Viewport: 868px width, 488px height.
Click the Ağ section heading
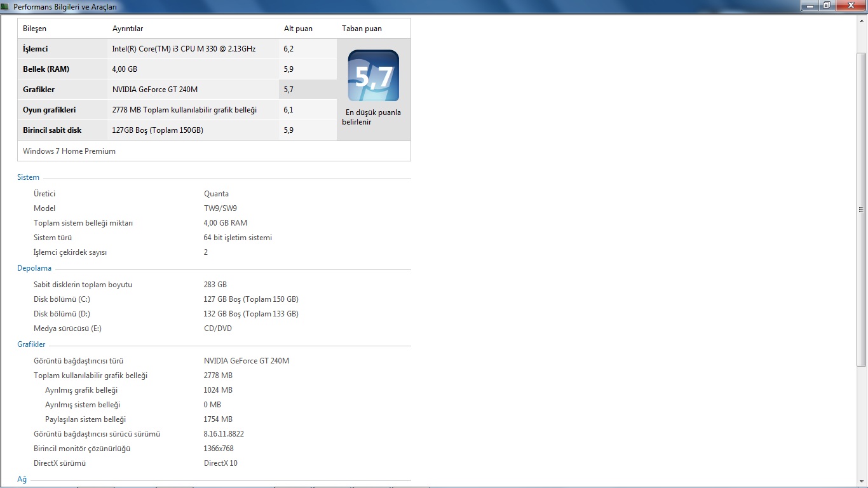22,479
